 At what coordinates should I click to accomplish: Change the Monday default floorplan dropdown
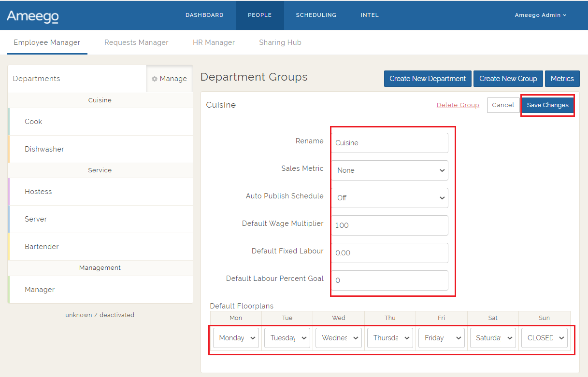coord(236,338)
